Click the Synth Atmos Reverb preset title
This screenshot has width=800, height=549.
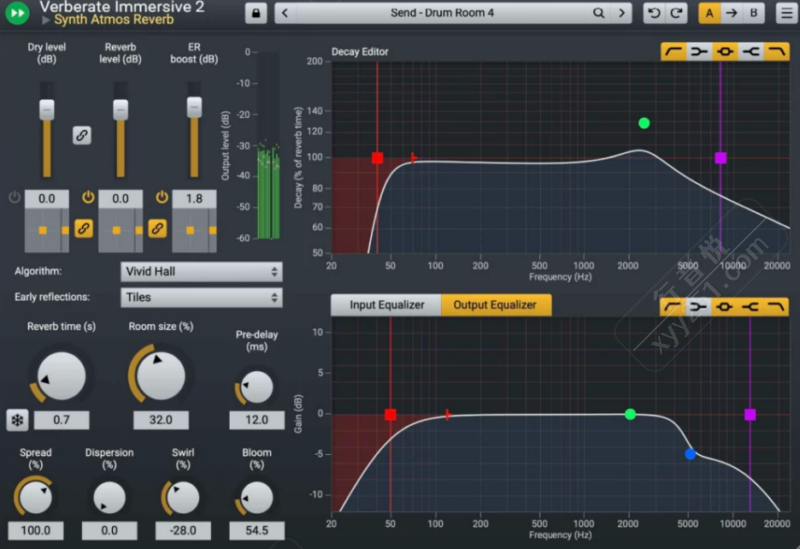114,19
